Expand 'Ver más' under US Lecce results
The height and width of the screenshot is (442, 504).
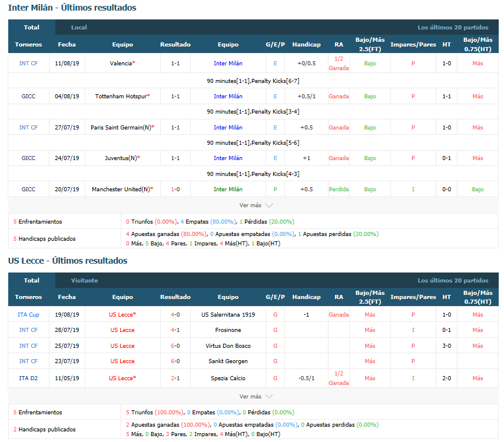pos(256,396)
